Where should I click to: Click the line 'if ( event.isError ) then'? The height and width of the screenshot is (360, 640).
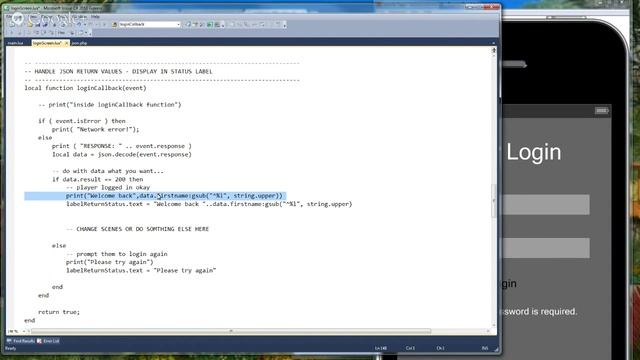pos(82,121)
